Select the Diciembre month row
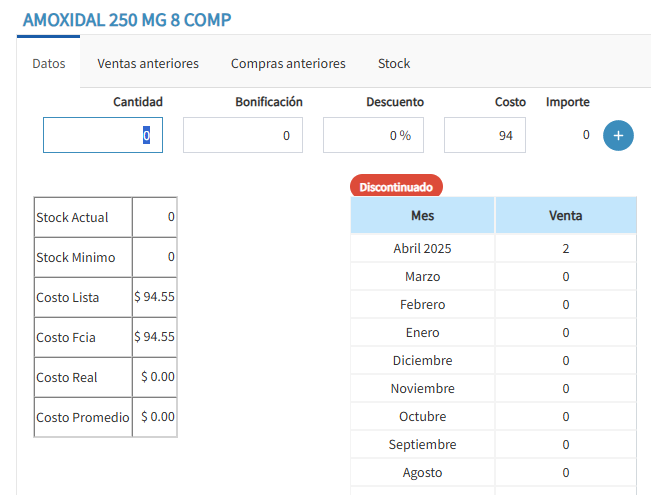Viewport: 651px width, 495px height. coord(422,360)
